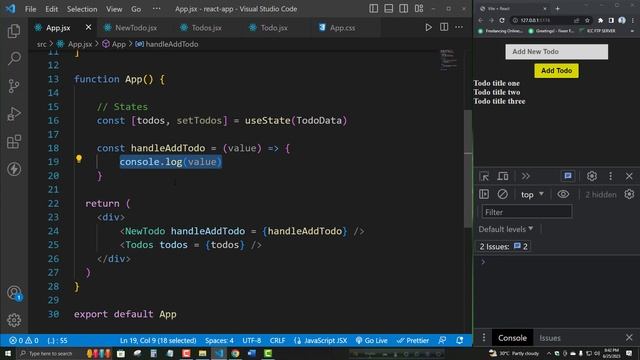640x360 pixels.
Task: Click errors and warnings count in status bar
Action: (24, 340)
